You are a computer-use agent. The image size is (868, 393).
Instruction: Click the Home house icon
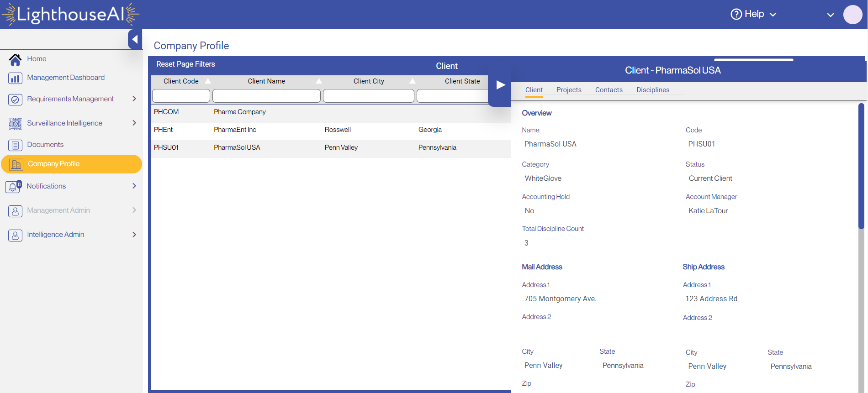15,59
